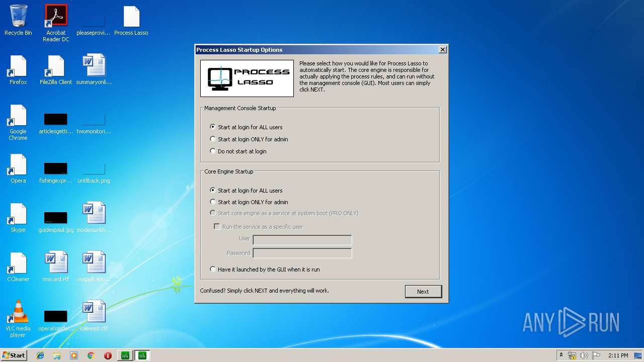Select the CCleaner desktop shortcut

[18, 267]
